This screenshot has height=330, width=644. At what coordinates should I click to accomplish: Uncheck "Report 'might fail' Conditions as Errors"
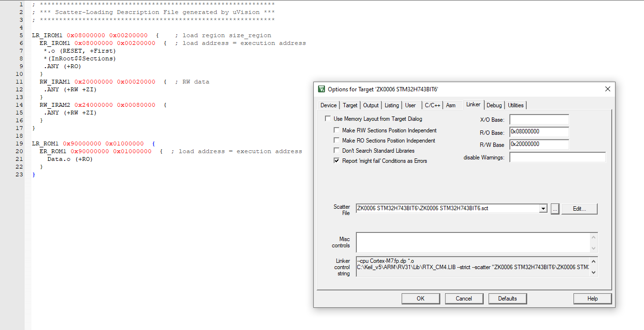pyautogui.click(x=336, y=160)
